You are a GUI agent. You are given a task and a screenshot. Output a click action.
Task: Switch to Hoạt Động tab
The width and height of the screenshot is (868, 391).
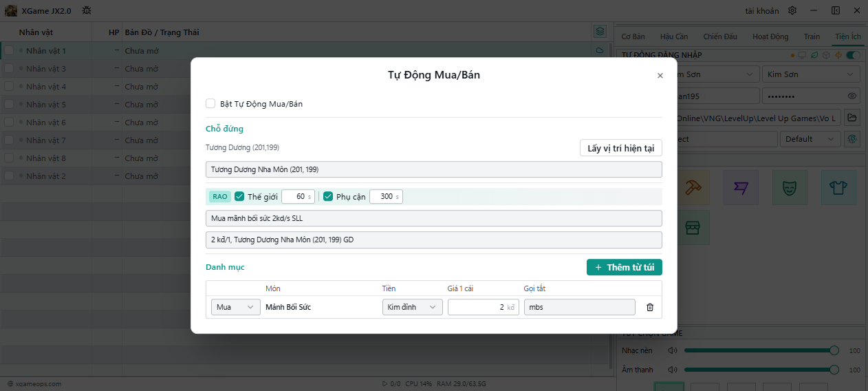point(770,36)
